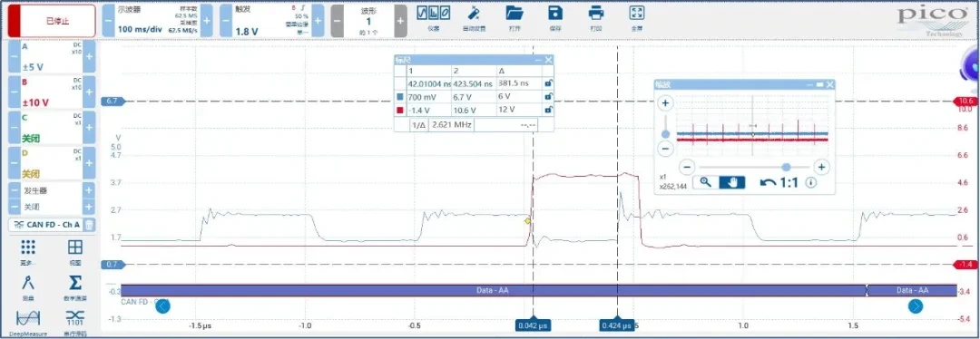Open the instrument views (仪表) icon
This screenshot has width=980, height=339.
pyautogui.click(x=434, y=14)
